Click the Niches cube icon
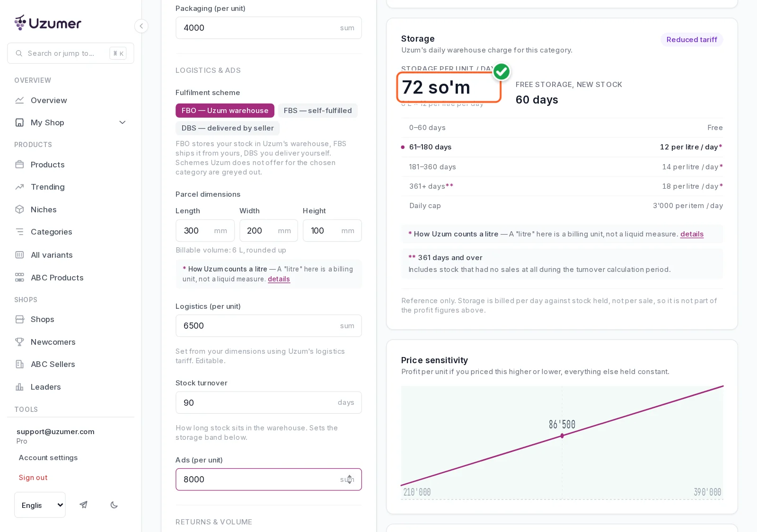Screen dimensions: 757x532 pos(19,209)
